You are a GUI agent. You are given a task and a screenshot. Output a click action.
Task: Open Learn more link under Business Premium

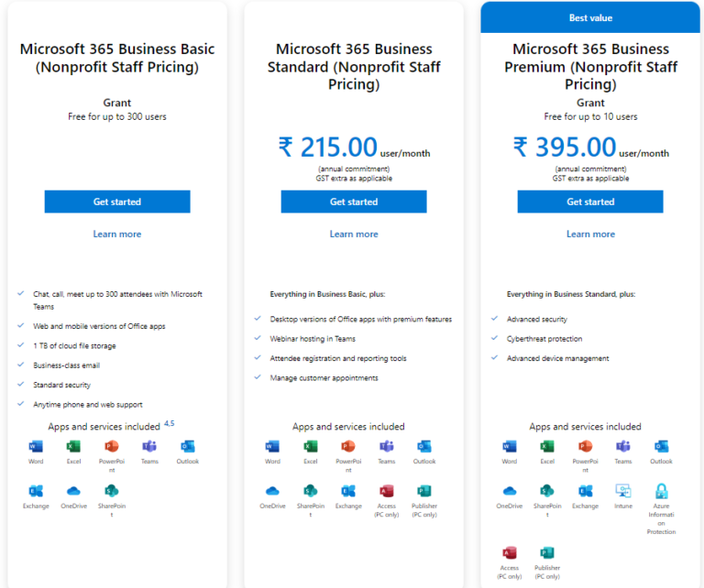[590, 234]
